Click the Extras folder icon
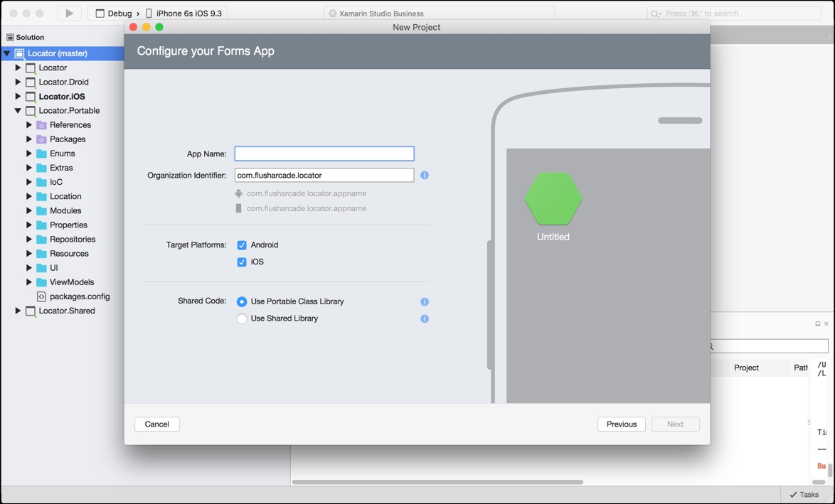The image size is (835, 504). pos(41,168)
